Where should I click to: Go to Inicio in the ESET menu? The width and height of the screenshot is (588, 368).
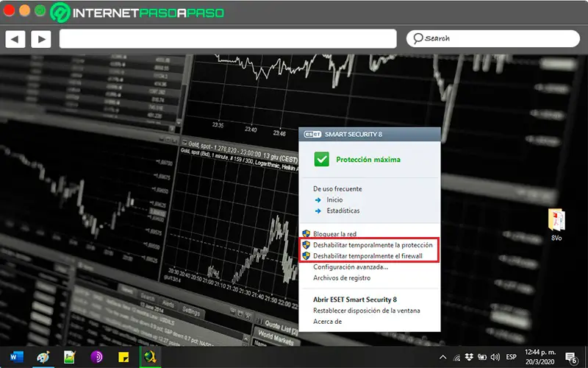[x=334, y=199]
